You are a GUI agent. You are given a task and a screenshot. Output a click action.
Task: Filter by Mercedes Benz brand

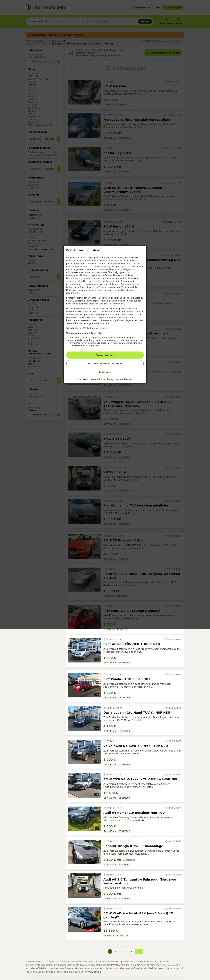(x=35, y=79)
